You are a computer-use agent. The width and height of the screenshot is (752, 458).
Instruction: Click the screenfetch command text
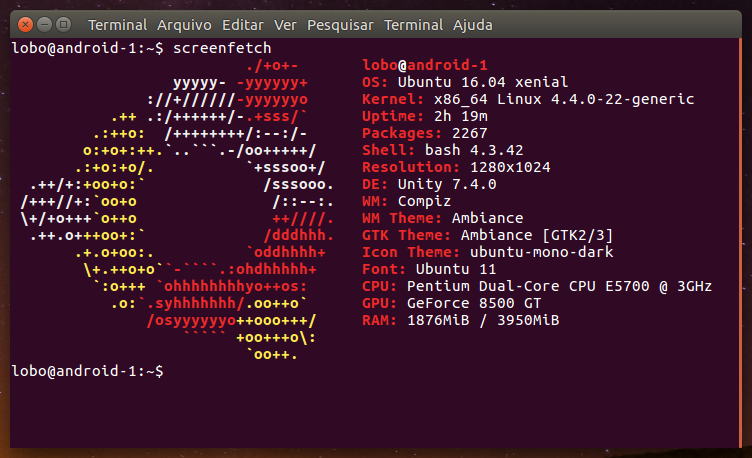(222, 48)
